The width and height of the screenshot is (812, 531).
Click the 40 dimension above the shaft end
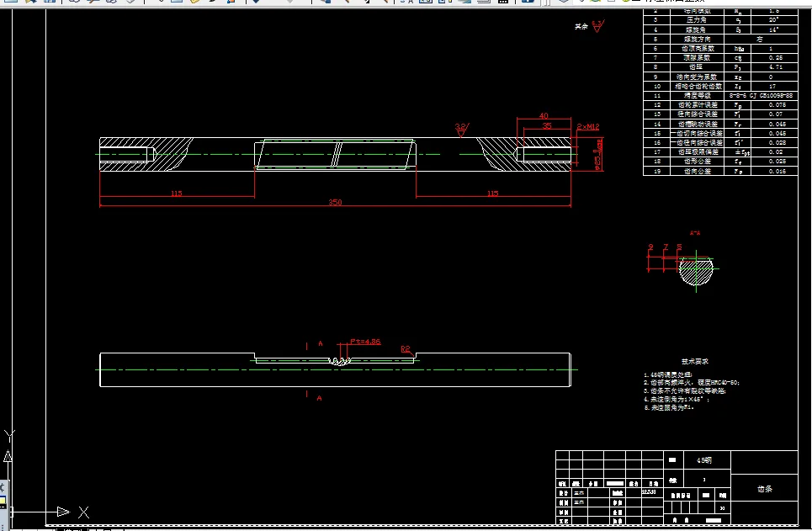click(544, 115)
